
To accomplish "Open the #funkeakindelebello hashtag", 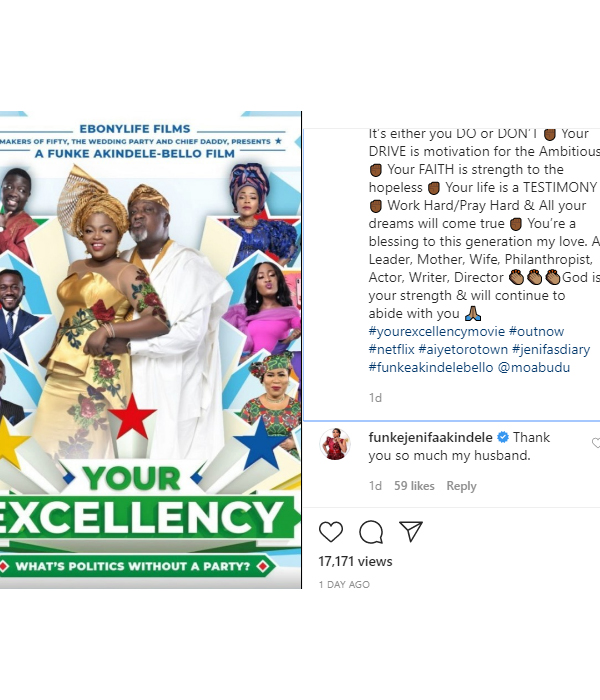I will click(431, 367).
